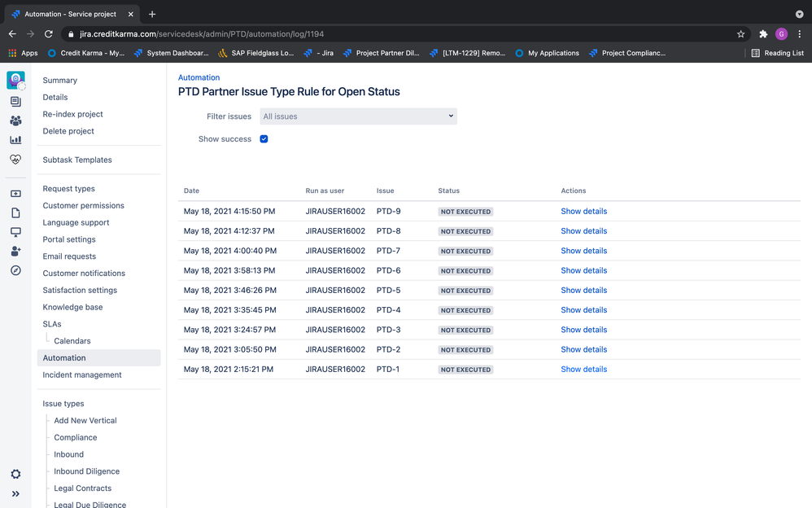
Task: Open the Invite teammate person icon
Action: pyautogui.click(x=15, y=252)
